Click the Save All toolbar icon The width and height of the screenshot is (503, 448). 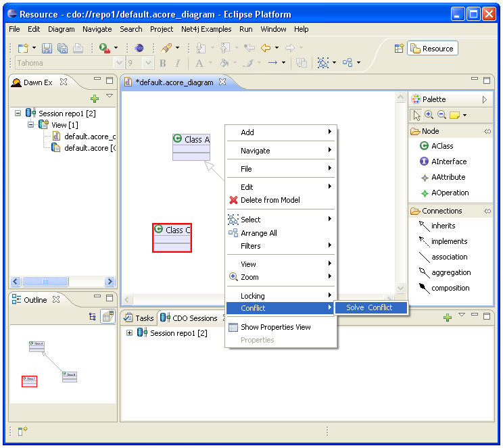62,48
